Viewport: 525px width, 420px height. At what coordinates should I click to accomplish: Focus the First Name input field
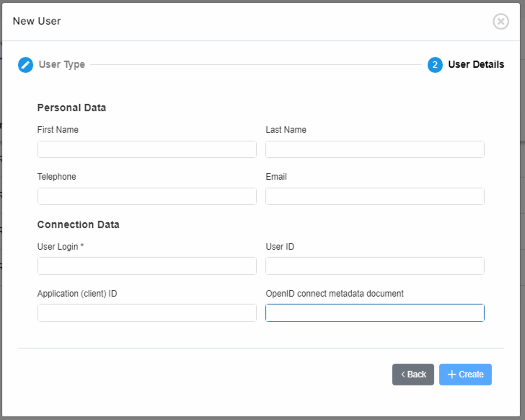pos(147,149)
